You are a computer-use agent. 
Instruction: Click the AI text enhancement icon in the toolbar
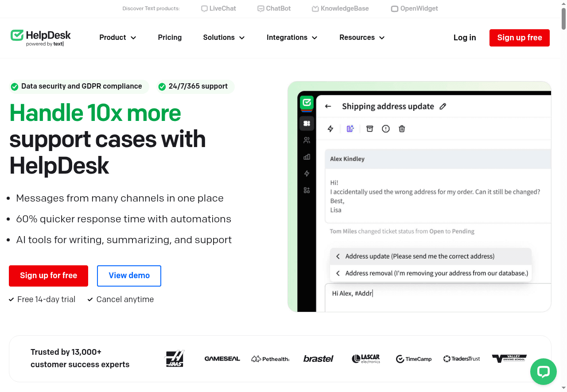(350, 128)
